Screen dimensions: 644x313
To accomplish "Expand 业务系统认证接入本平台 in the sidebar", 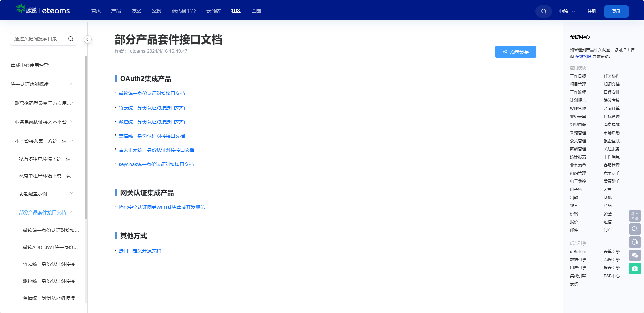I will coord(72,122).
